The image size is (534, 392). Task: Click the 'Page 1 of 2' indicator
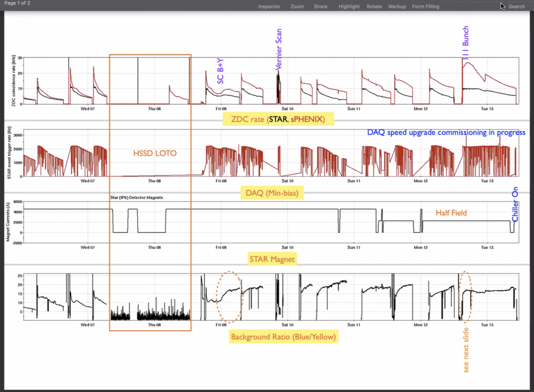coord(17,3)
